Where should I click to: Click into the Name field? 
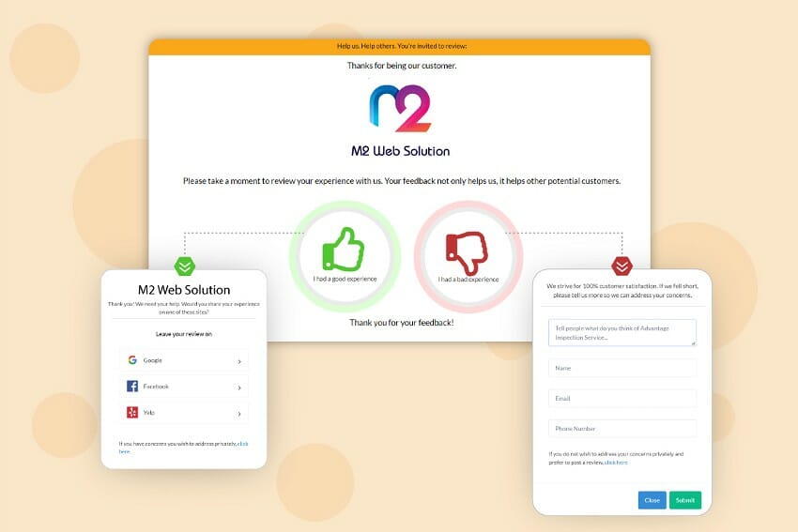pyautogui.click(x=622, y=368)
